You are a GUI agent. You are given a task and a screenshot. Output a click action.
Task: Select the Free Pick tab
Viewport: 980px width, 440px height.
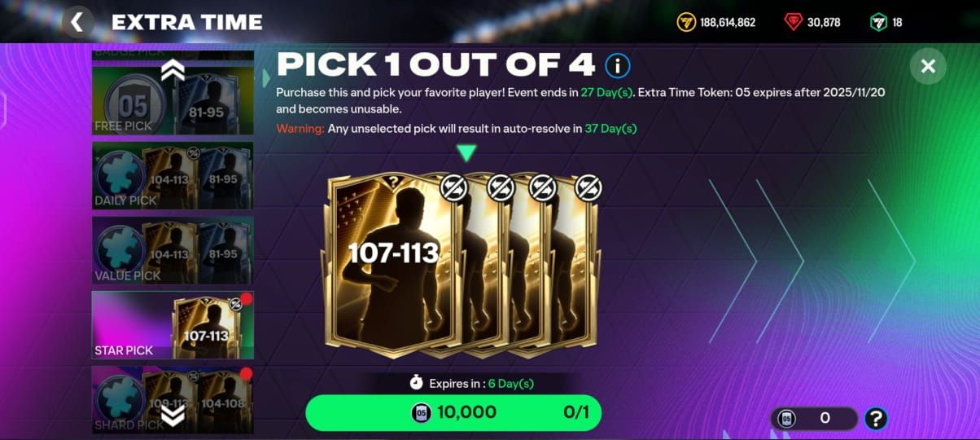coord(173,100)
